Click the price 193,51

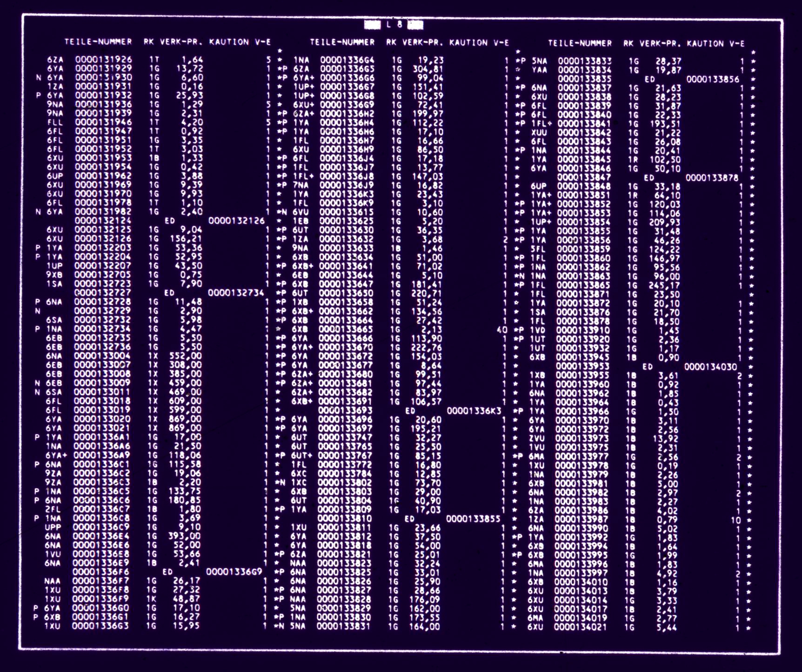[665, 123]
